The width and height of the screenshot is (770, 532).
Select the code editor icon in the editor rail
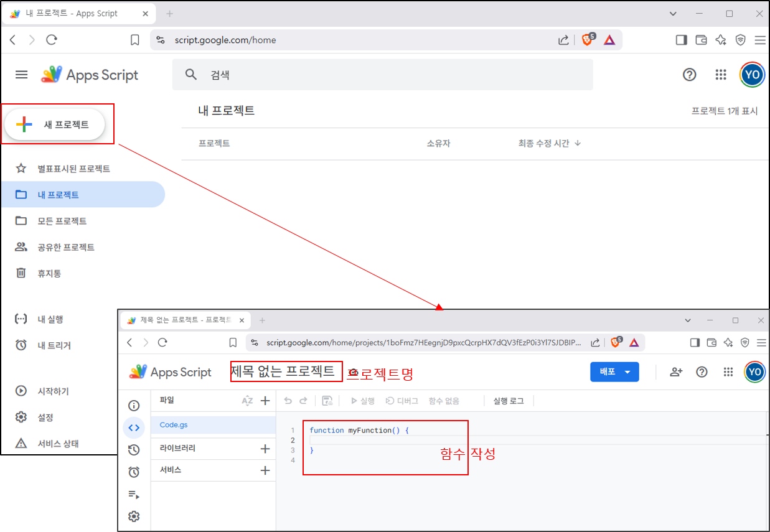tap(134, 428)
